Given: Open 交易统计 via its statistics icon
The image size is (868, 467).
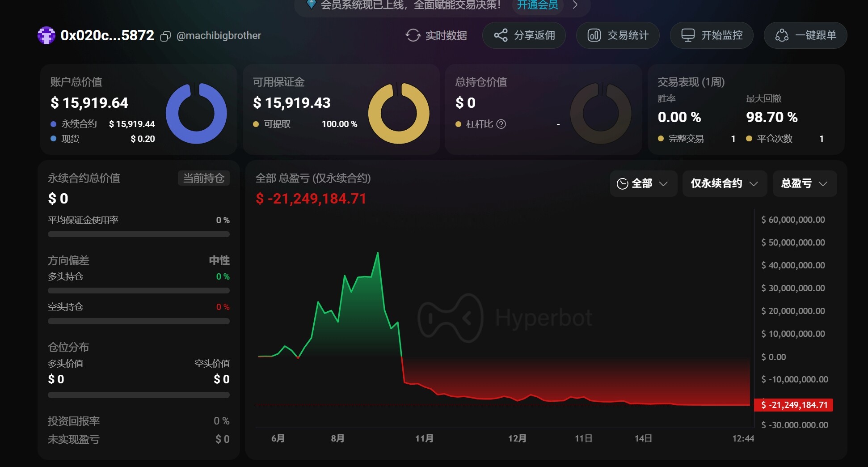Looking at the screenshot, I should (x=595, y=35).
